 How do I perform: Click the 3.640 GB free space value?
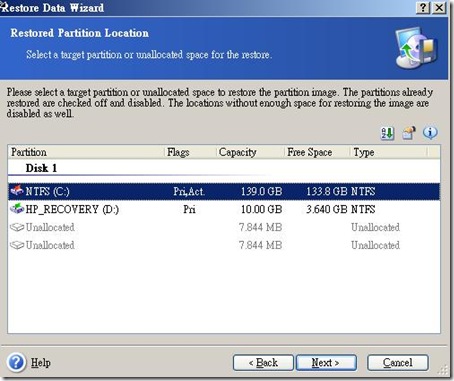coord(327,209)
